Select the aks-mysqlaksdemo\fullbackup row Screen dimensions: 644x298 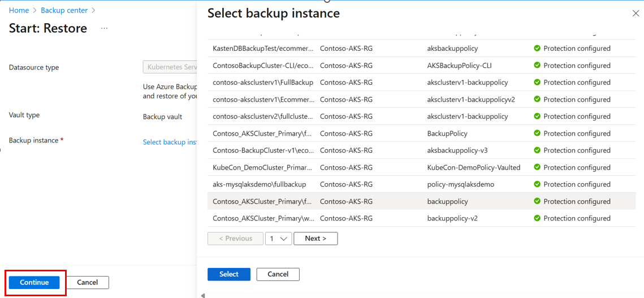[259, 184]
